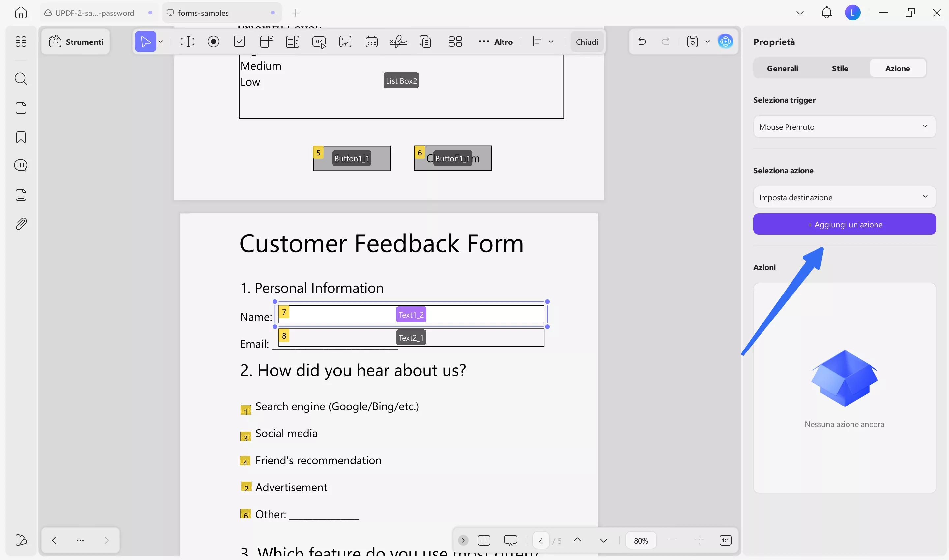This screenshot has width=949, height=560.
Task: Open the comments panel in the sidebar
Action: click(21, 165)
